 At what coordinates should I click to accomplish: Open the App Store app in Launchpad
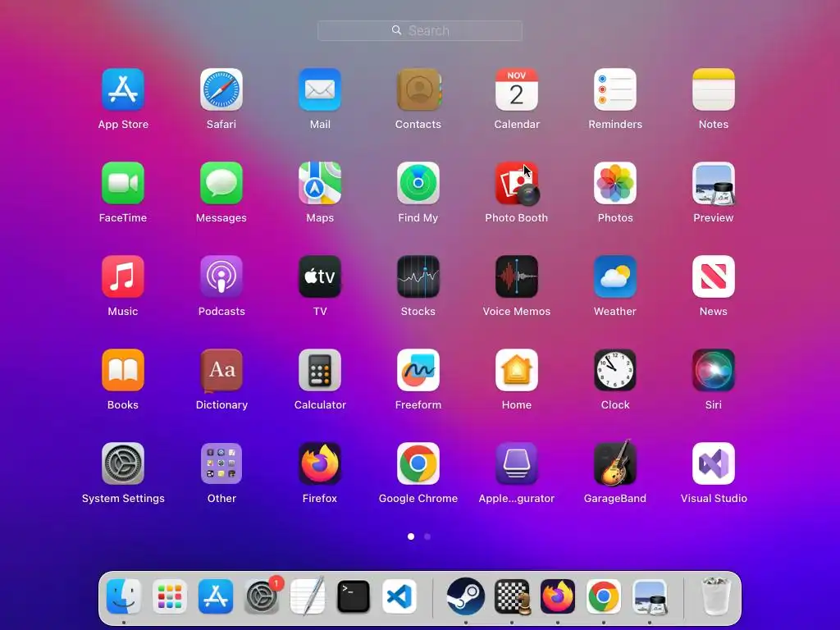pos(123,89)
